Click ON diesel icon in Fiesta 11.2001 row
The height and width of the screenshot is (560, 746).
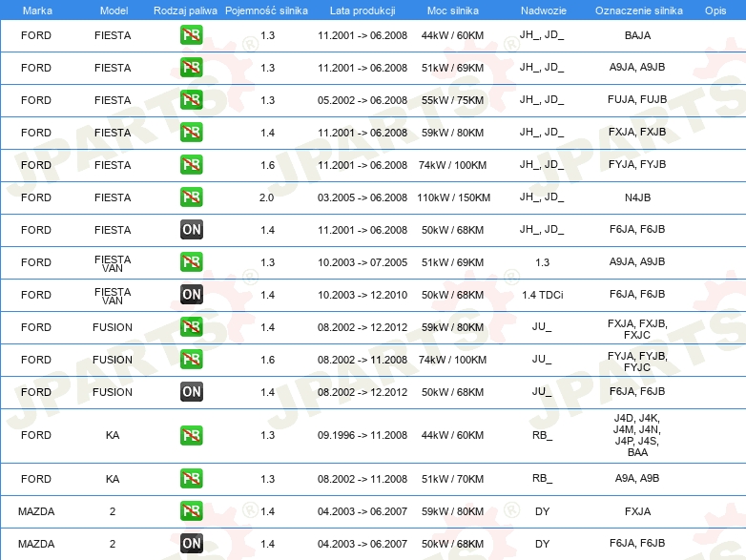(191, 229)
